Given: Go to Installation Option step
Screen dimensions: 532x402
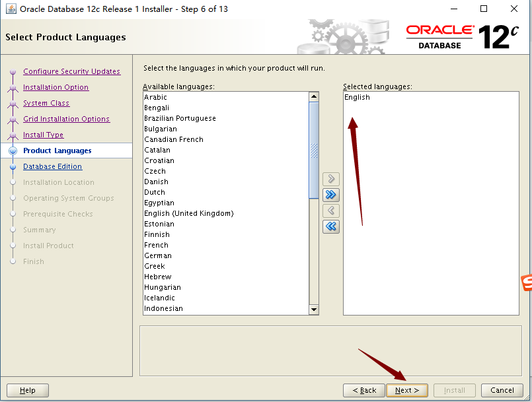Looking at the screenshot, I should pos(56,87).
